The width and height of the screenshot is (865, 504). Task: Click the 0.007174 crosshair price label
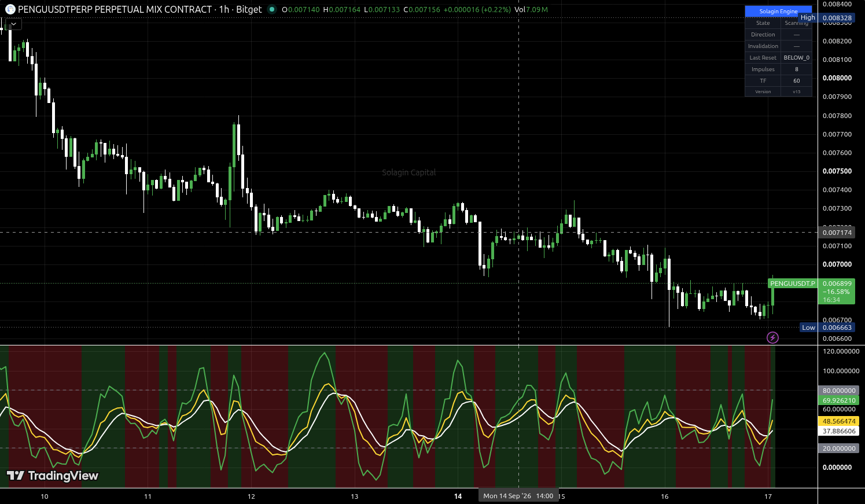click(x=837, y=233)
